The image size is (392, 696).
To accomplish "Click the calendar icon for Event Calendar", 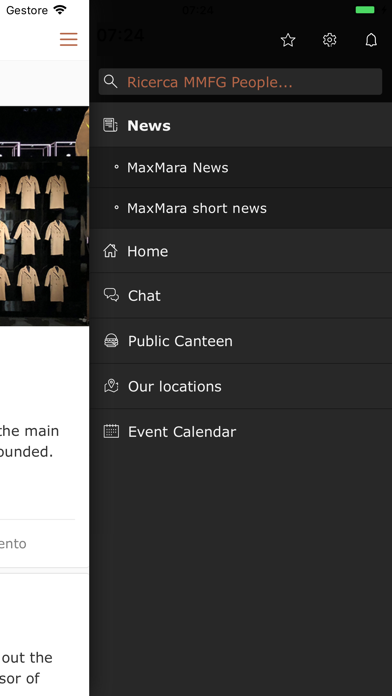I will (111, 431).
